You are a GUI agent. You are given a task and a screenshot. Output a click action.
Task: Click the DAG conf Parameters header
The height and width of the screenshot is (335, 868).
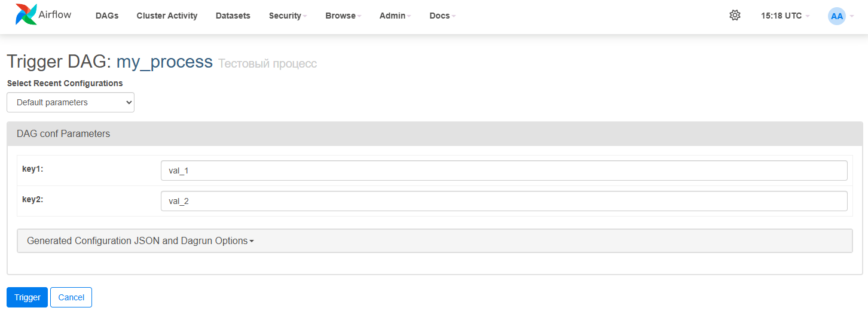tap(63, 134)
